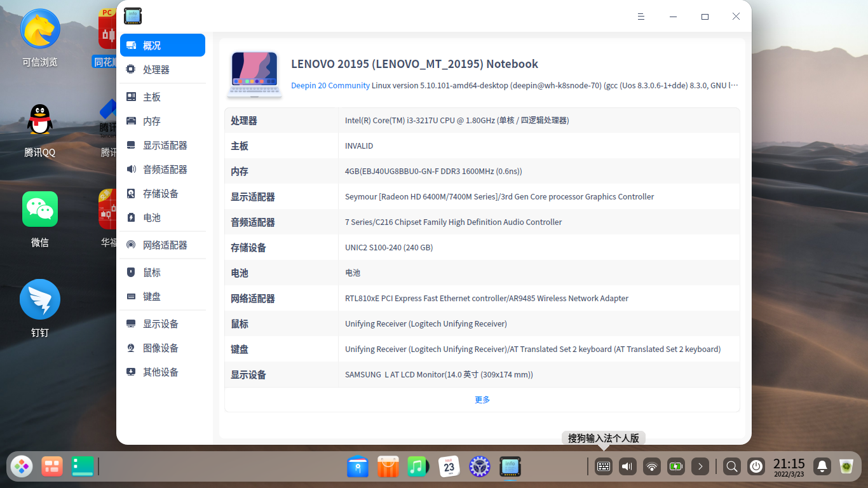Viewport: 868px width, 488px height.
Task: Open 音频适配器 category in the sidebar
Action: click(x=163, y=169)
